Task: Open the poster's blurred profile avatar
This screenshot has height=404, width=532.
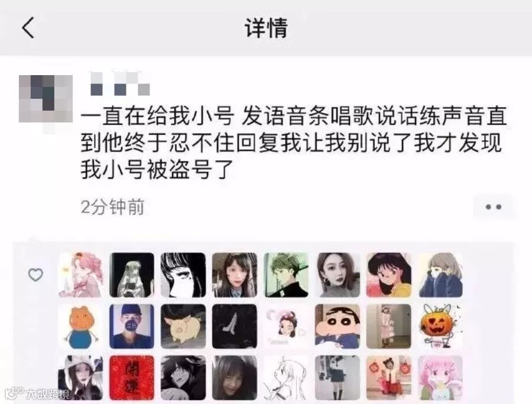Action: [46, 99]
